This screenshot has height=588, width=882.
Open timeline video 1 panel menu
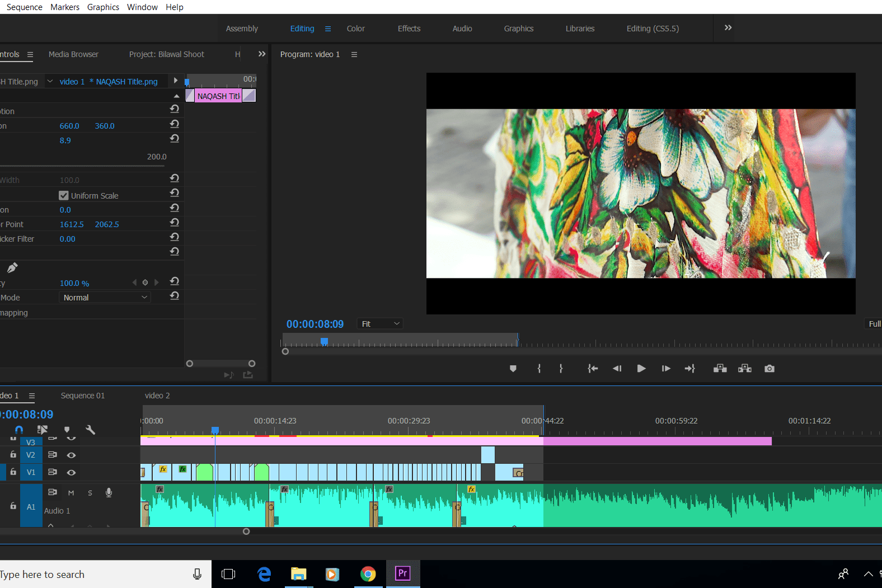tap(32, 396)
